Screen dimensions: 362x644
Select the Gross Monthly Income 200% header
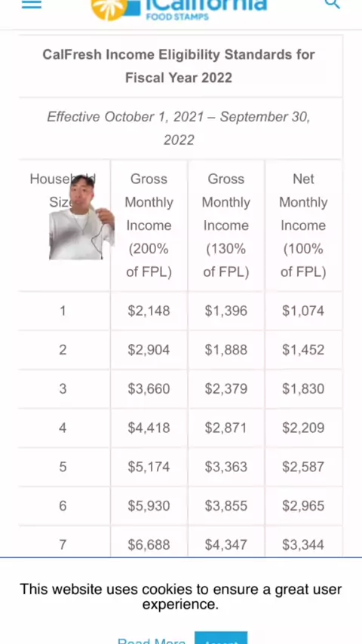click(x=149, y=225)
